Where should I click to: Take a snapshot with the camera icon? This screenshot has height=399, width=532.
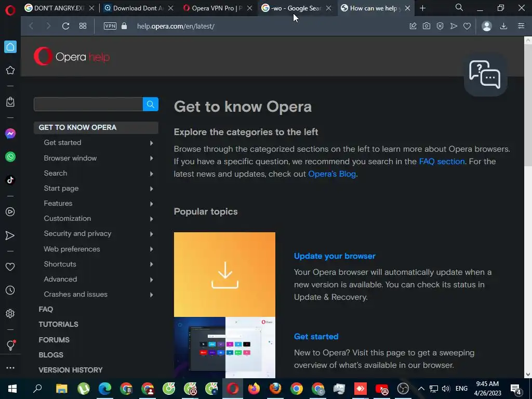427,26
